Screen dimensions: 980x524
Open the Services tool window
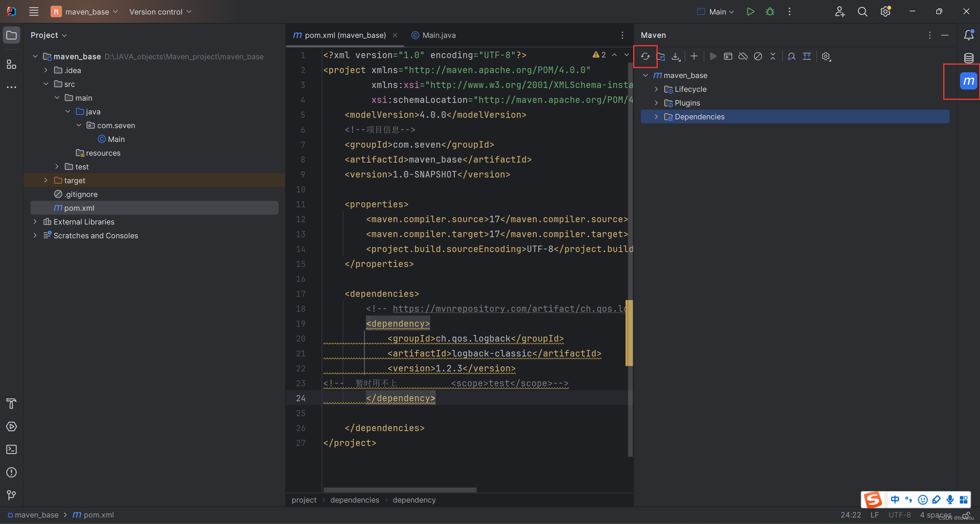pyautogui.click(x=11, y=426)
